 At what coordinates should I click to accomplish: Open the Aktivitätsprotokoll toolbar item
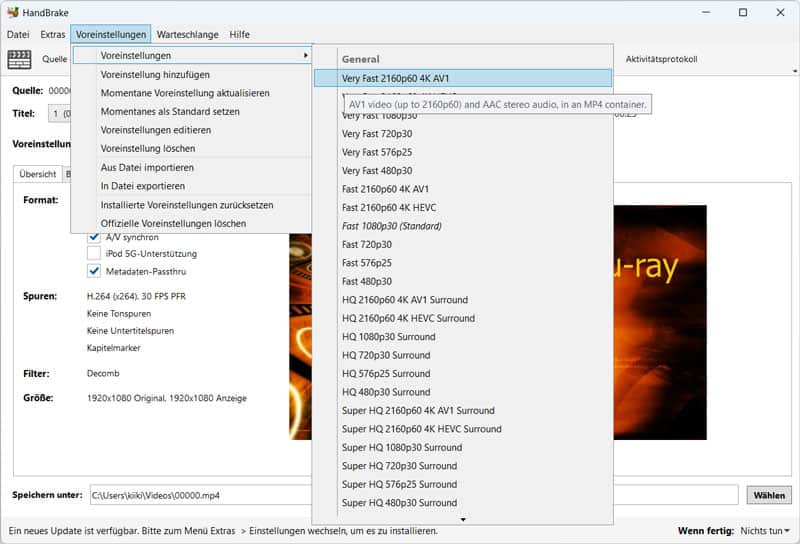click(661, 59)
